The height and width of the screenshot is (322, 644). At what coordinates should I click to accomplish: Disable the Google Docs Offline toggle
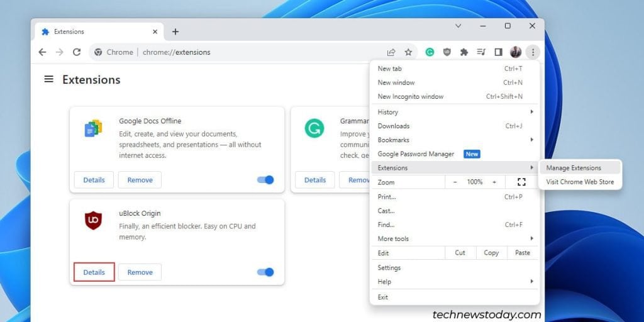point(265,180)
